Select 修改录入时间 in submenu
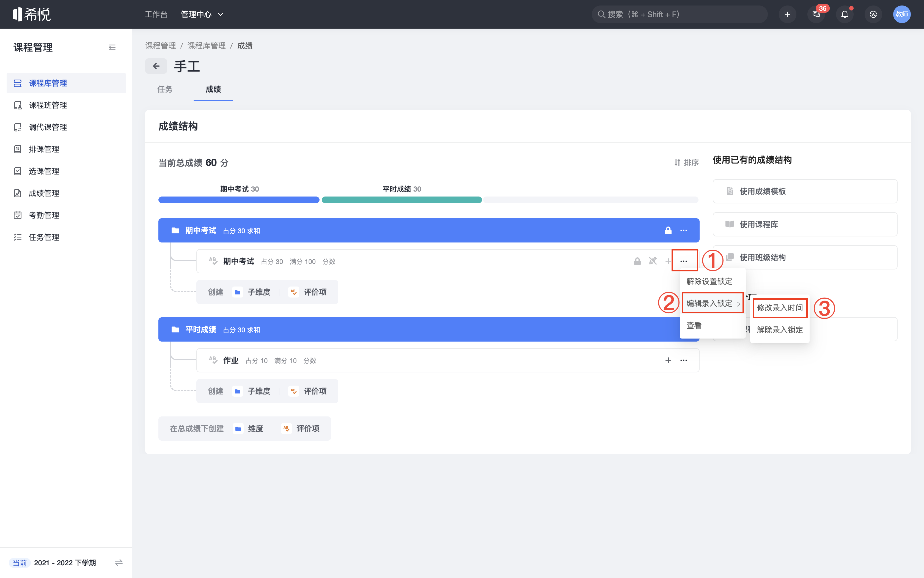 click(x=780, y=308)
